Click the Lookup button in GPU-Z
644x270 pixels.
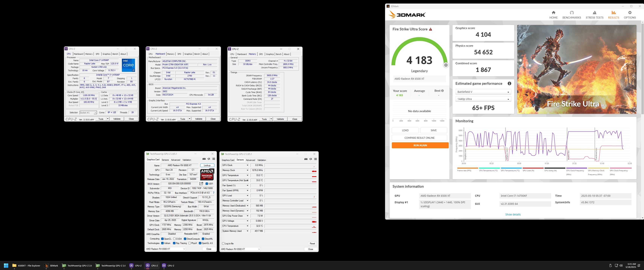[x=207, y=166]
